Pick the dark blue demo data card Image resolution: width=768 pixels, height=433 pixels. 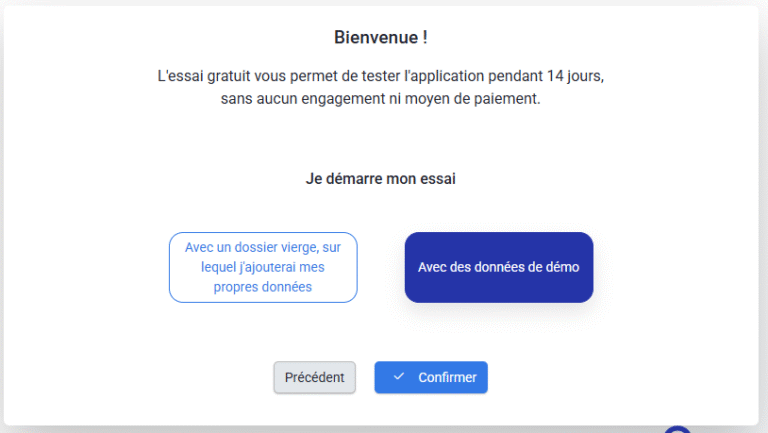point(499,267)
